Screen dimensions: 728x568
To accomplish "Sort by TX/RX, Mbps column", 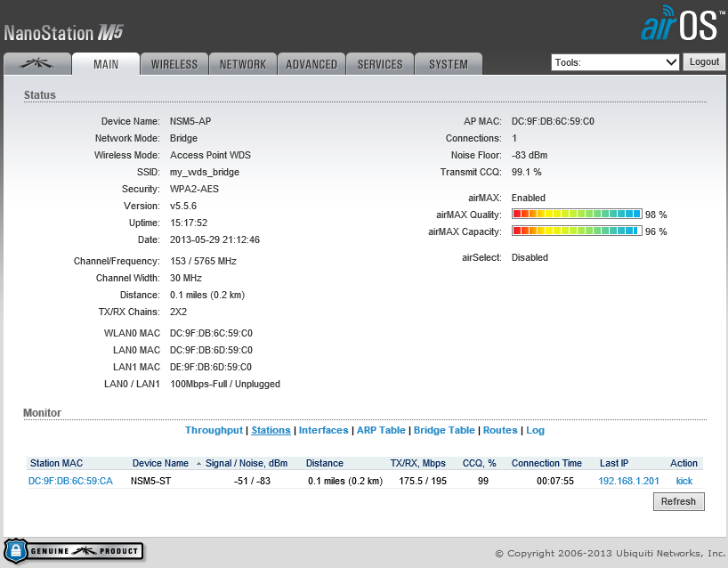I will point(418,463).
